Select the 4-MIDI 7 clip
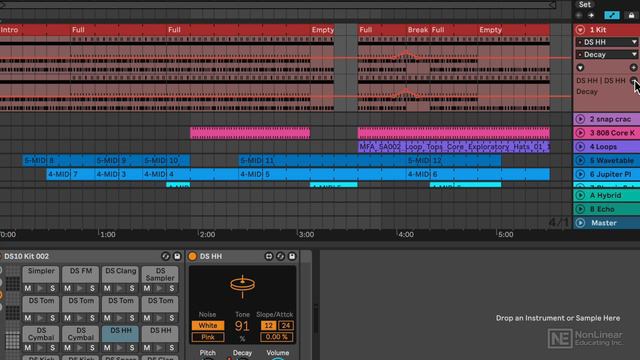640x360 pixels. 71,174
